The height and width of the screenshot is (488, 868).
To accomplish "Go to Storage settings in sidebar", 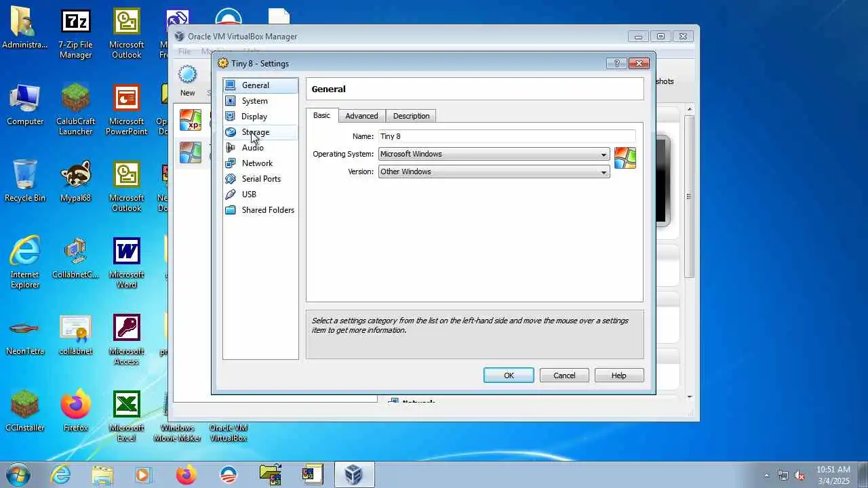I will tap(260, 132).
